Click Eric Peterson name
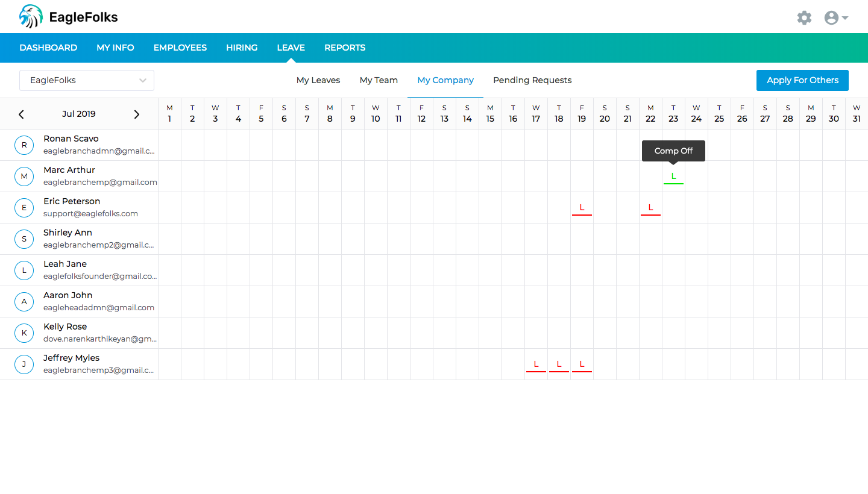The image size is (868, 494). (x=72, y=201)
